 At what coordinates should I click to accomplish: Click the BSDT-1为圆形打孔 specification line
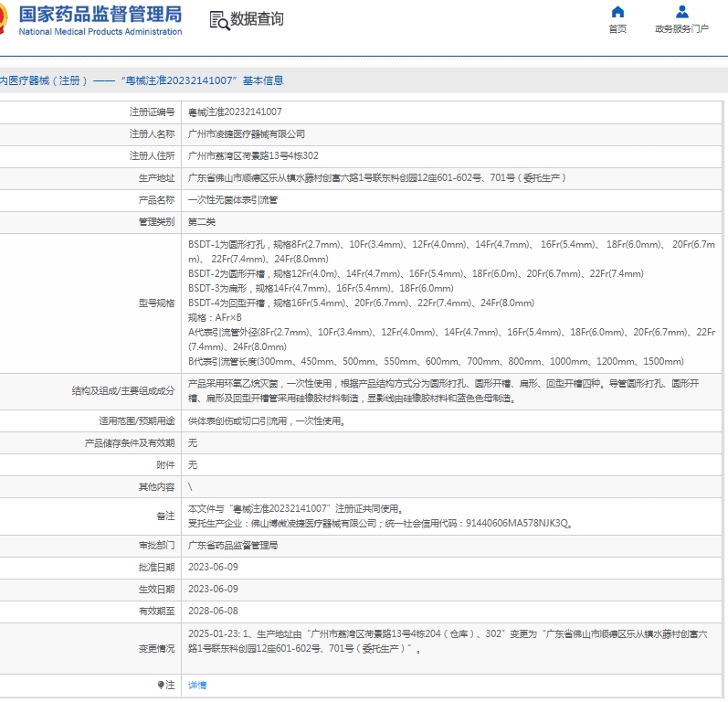(451, 251)
